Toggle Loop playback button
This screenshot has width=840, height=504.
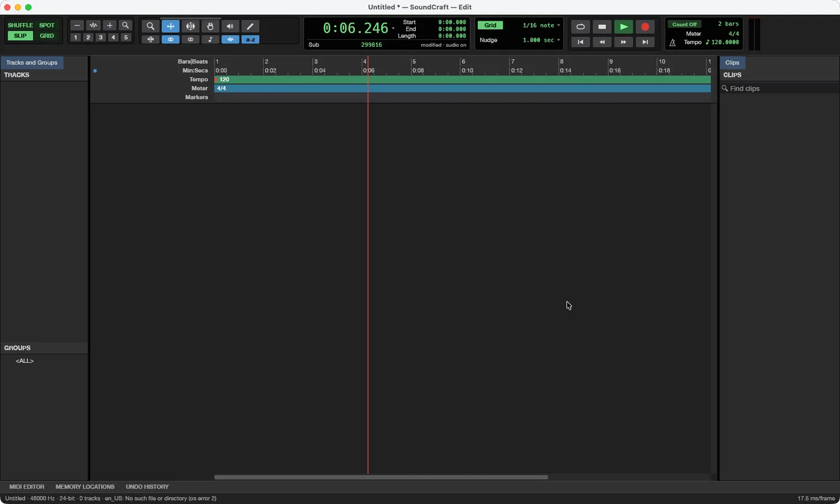580,27
